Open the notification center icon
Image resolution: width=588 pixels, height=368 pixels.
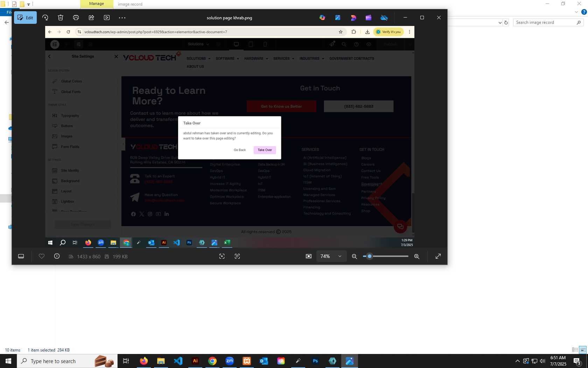click(x=577, y=361)
